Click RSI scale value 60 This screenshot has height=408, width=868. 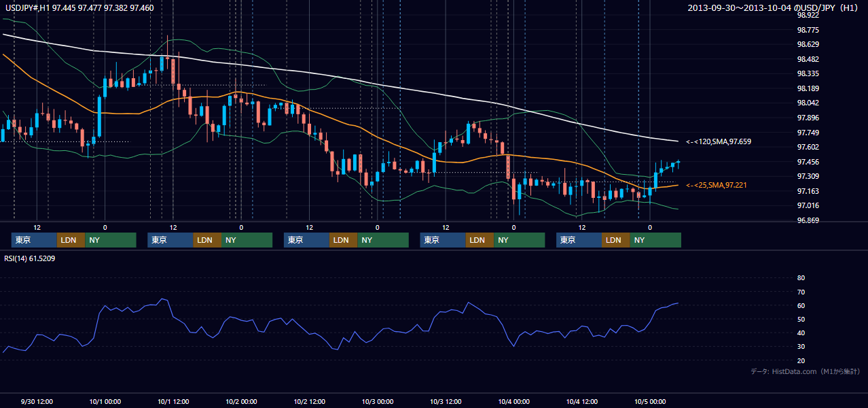coord(801,305)
